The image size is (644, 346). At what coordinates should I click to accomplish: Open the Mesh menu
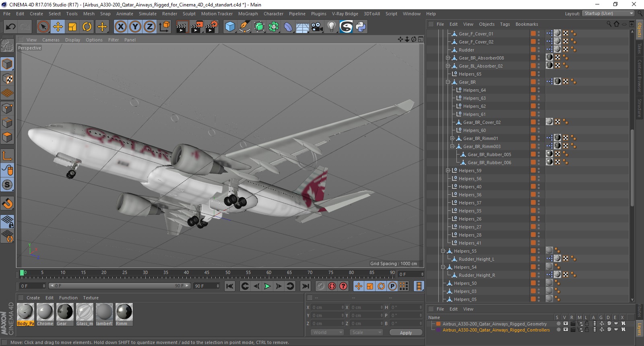tap(89, 14)
